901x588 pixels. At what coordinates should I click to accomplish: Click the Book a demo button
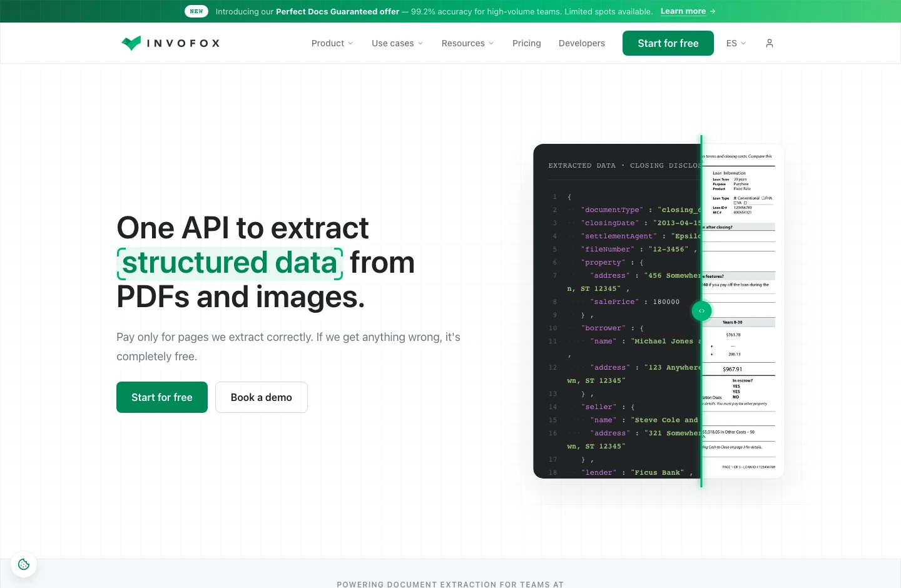coord(262,397)
